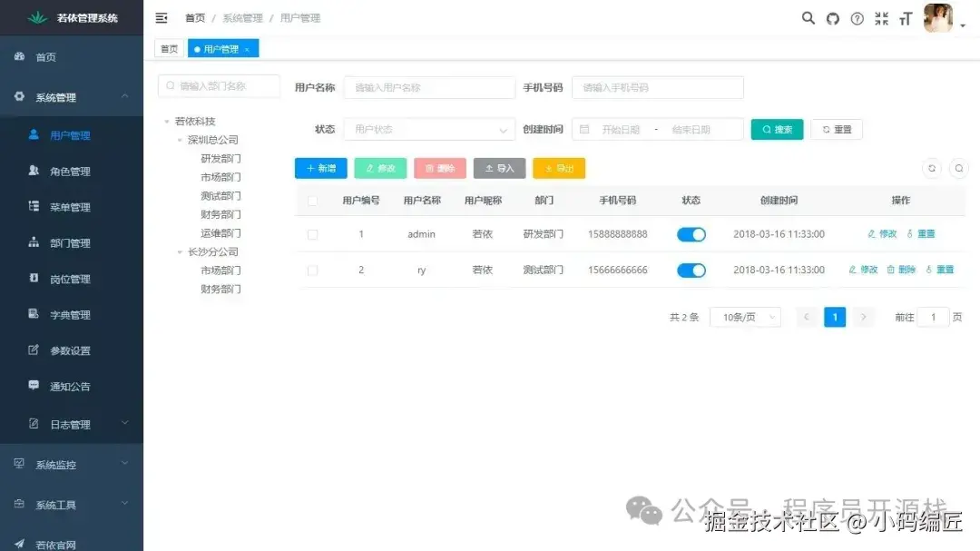Expand the 系统监控 menu
This screenshot has height=551, width=980.
tap(124, 464)
